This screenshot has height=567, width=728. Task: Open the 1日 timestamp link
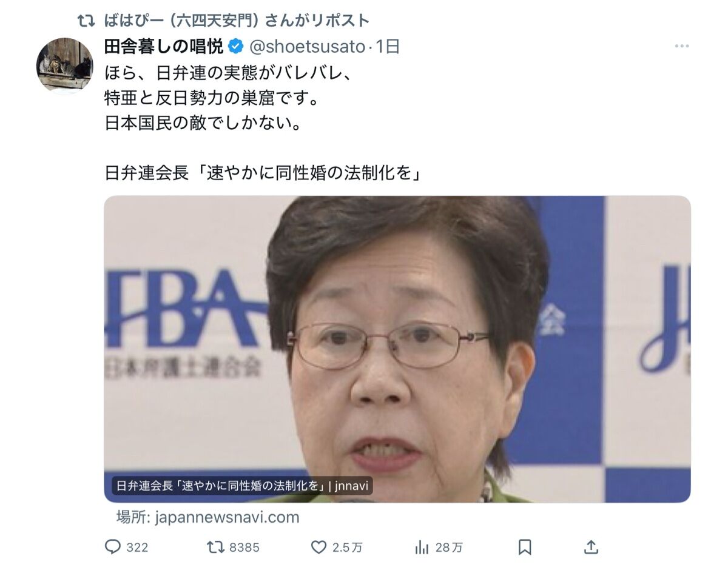pos(388,46)
